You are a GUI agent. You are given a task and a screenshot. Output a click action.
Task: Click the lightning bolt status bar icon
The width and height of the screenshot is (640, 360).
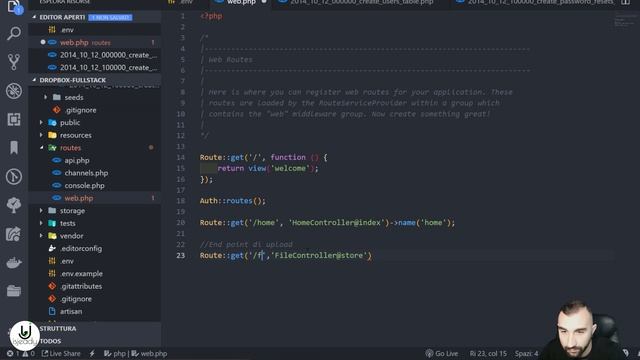(92, 353)
